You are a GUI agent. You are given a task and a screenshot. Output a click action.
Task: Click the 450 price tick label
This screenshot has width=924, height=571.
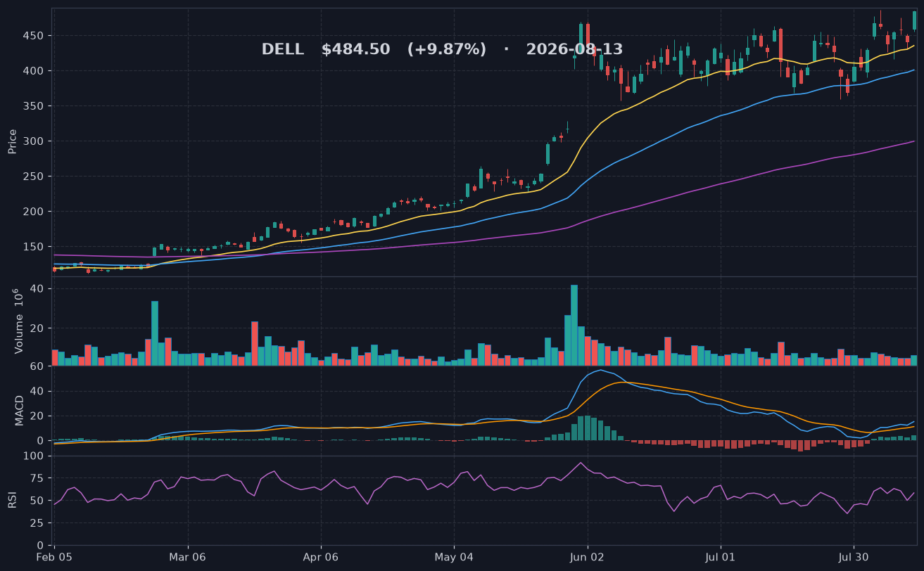click(x=34, y=36)
